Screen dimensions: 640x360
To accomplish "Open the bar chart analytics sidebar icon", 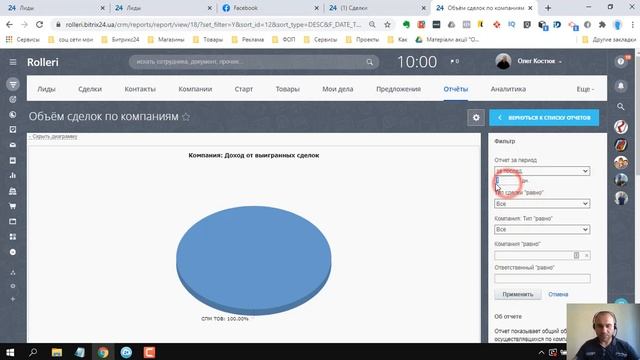I will pyautogui.click(x=13, y=176).
